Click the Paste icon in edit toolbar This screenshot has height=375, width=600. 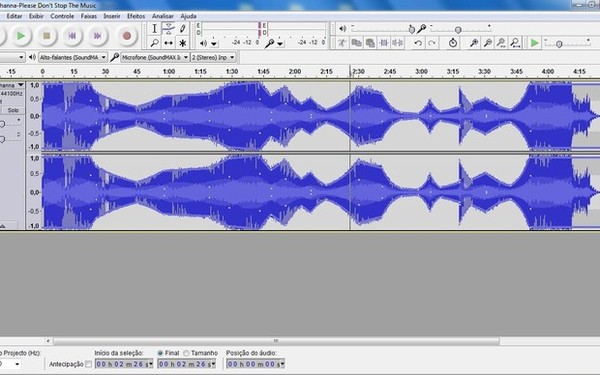pyautogui.click(x=370, y=43)
